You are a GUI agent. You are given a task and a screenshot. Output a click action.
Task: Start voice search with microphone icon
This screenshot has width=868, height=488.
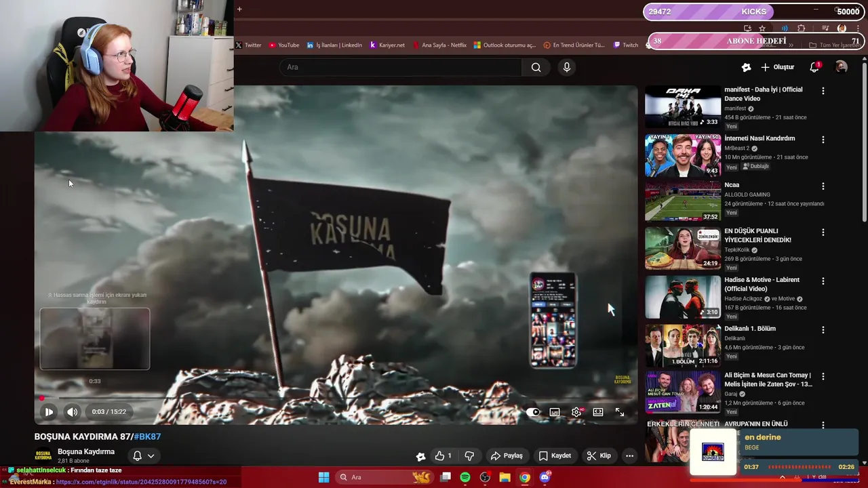coord(567,67)
